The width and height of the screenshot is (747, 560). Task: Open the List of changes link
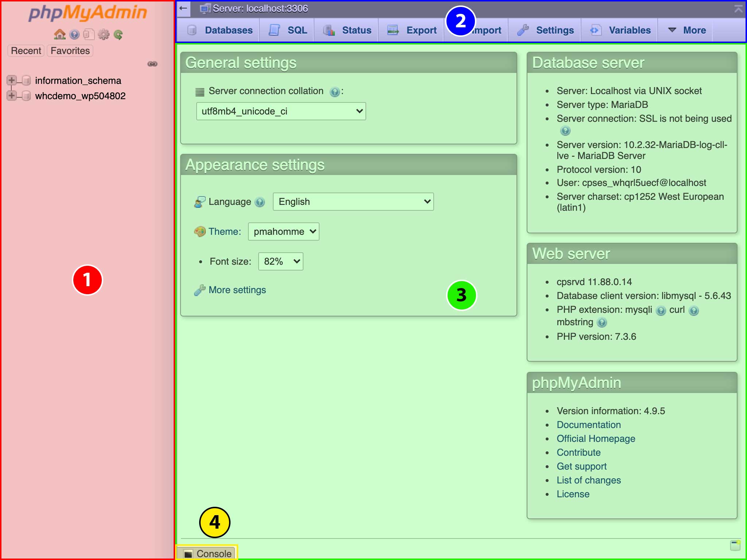(x=589, y=480)
